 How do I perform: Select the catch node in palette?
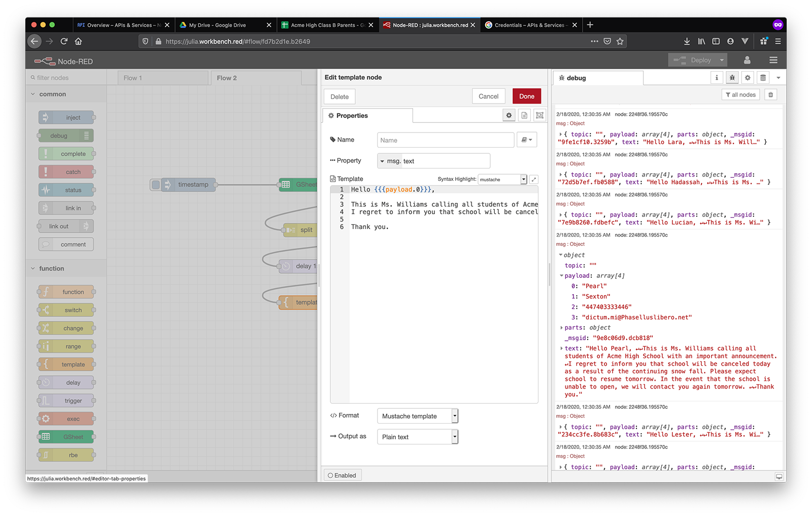click(66, 172)
